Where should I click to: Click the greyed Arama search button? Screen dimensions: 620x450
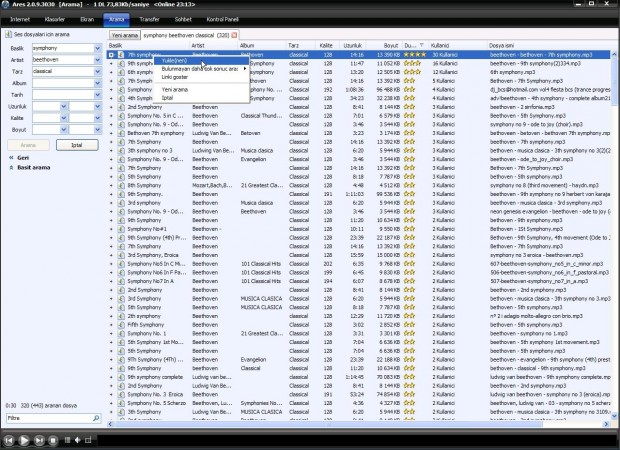click(x=28, y=145)
